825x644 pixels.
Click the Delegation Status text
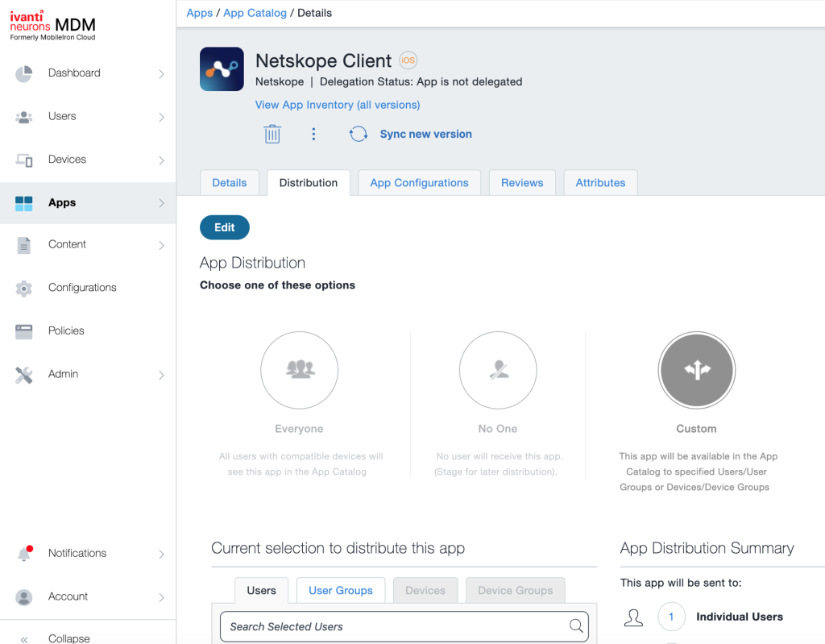(421, 81)
